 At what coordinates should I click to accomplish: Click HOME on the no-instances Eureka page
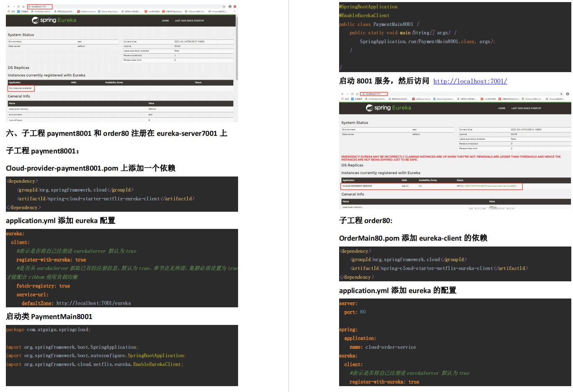[x=166, y=21]
